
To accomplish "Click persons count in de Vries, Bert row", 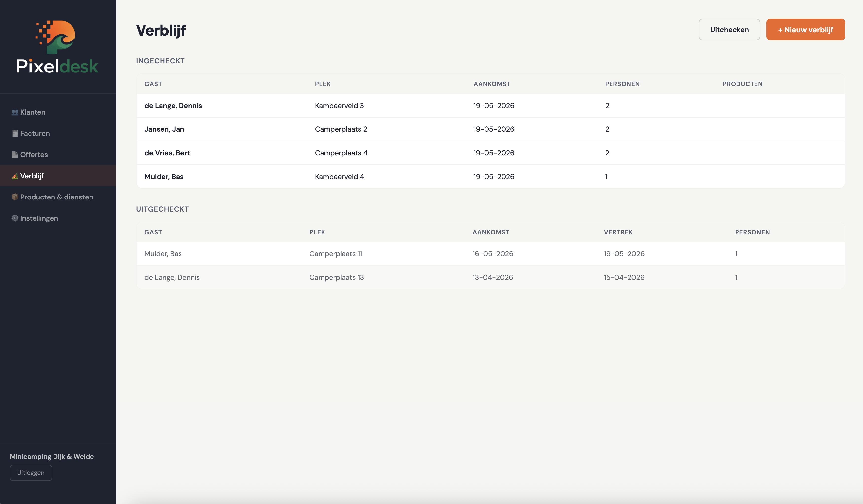I will [607, 153].
